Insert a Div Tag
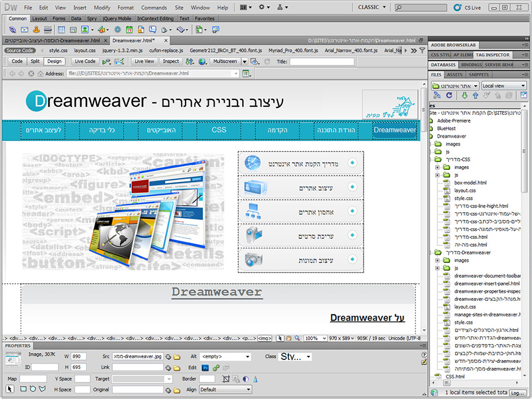The image size is (532, 399). (x=73, y=30)
